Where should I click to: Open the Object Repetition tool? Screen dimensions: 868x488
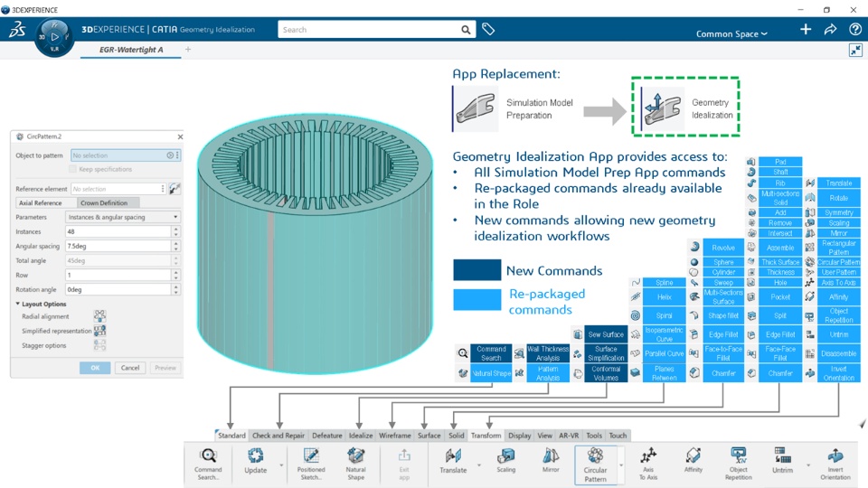coord(739,464)
